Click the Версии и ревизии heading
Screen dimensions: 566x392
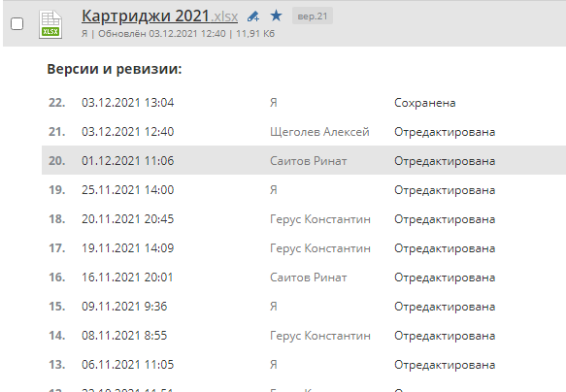click(115, 69)
